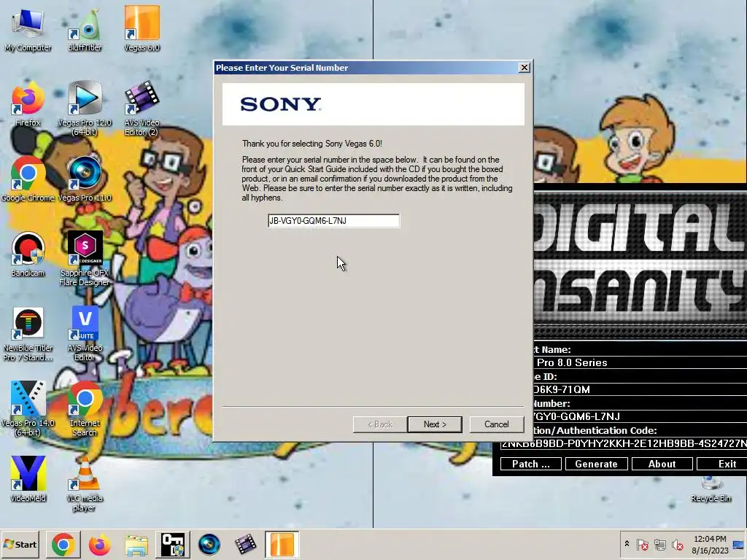
Task: Click Next in the serial number dialog
Action: pos(435,424)
